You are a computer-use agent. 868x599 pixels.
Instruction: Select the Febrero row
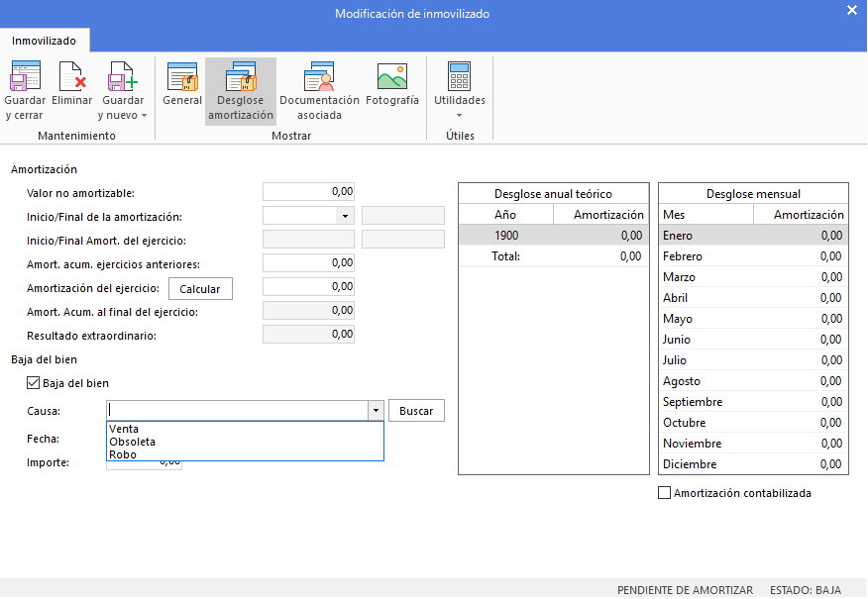753,256
